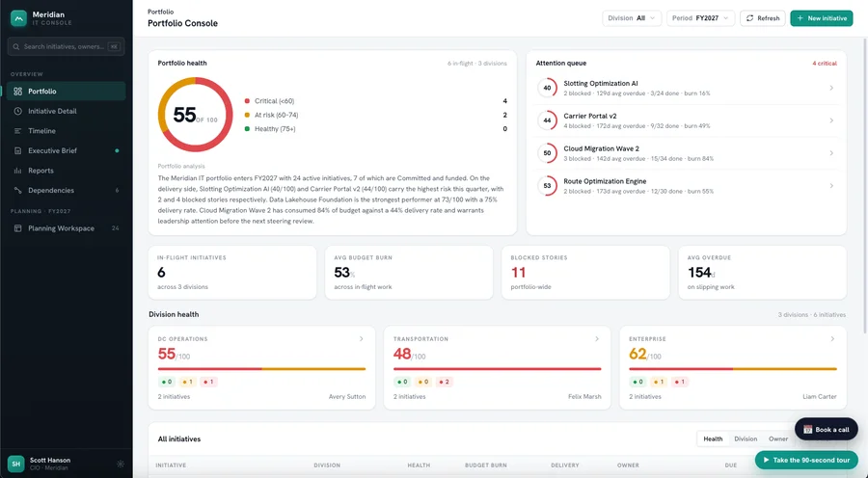Click the Executive Brief document icon
This screenshot has width=868, height=478.
coord(17,150)
